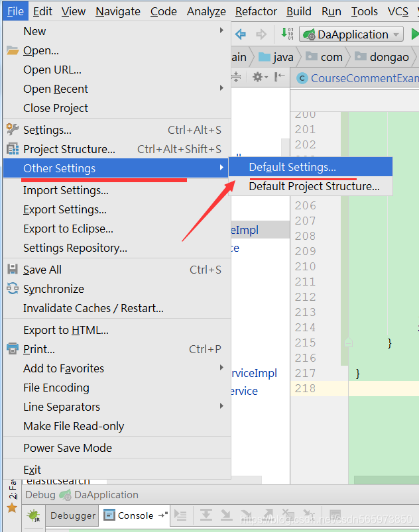Toggle Make File Read-only

[117, 426]
